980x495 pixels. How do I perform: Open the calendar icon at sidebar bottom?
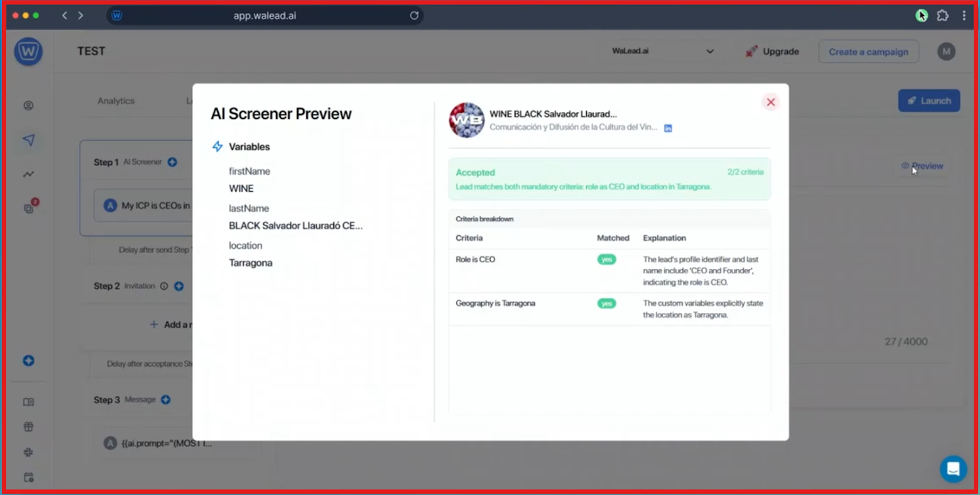[29, 477]
